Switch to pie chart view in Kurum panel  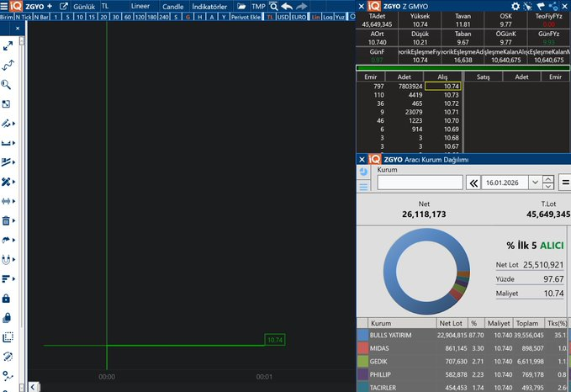[x=363, y=172]
